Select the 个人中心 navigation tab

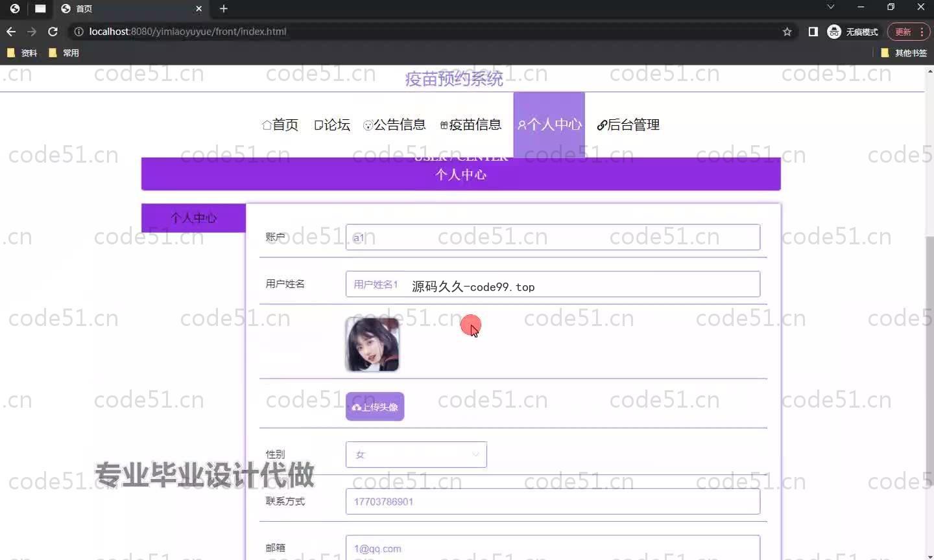coord(549,124)
